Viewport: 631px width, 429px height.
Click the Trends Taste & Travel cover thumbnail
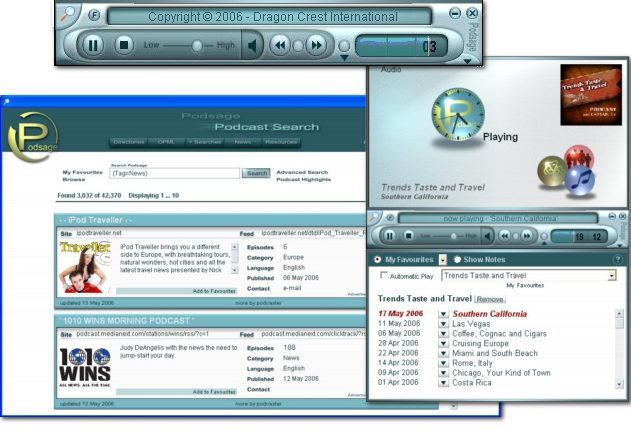point(591,95)
